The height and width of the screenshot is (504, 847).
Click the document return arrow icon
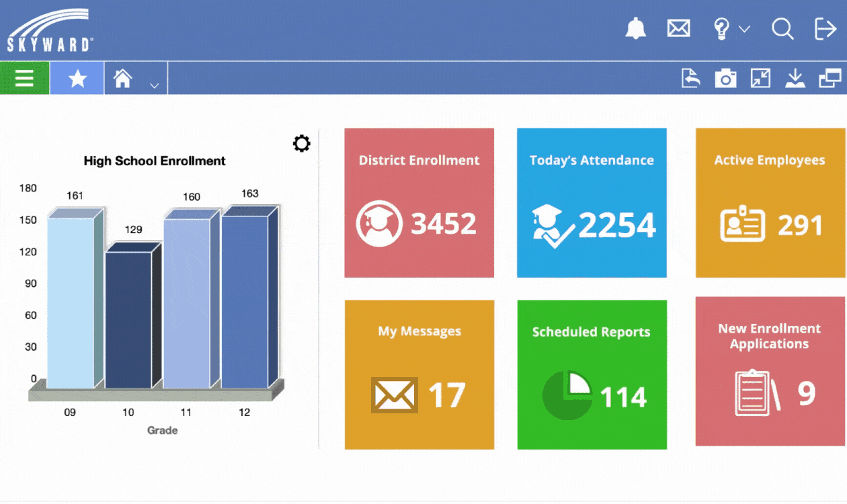[x=690, y=79]
